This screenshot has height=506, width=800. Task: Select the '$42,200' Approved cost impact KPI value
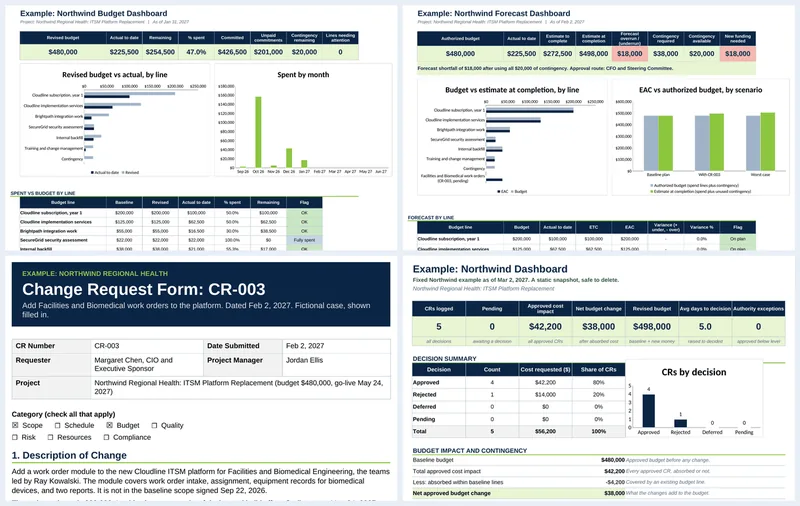(545, 326)
